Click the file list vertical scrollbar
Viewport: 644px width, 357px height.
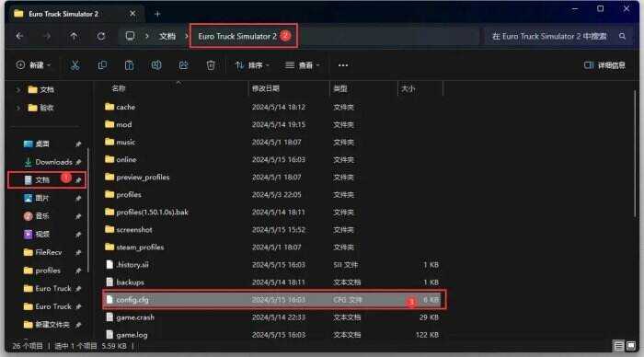click(x=636, y=154)
